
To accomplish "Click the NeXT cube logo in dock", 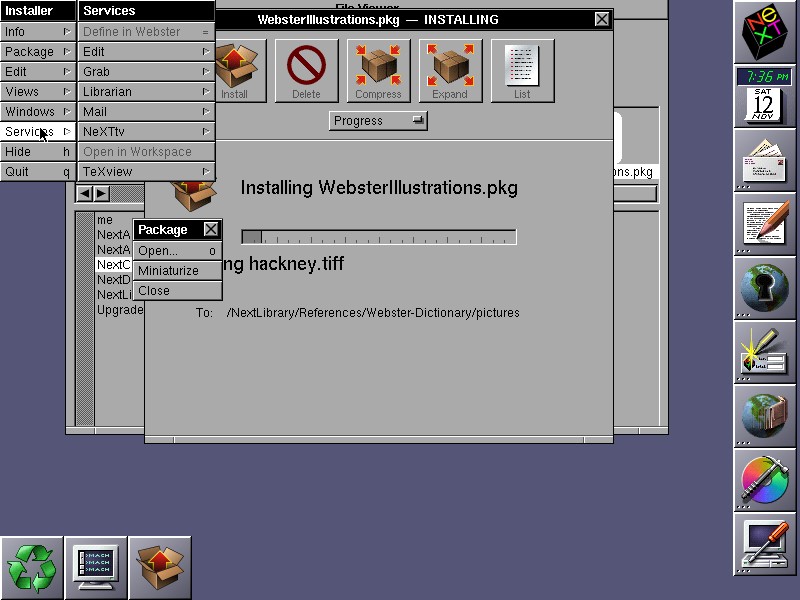I will click(765, 32).
